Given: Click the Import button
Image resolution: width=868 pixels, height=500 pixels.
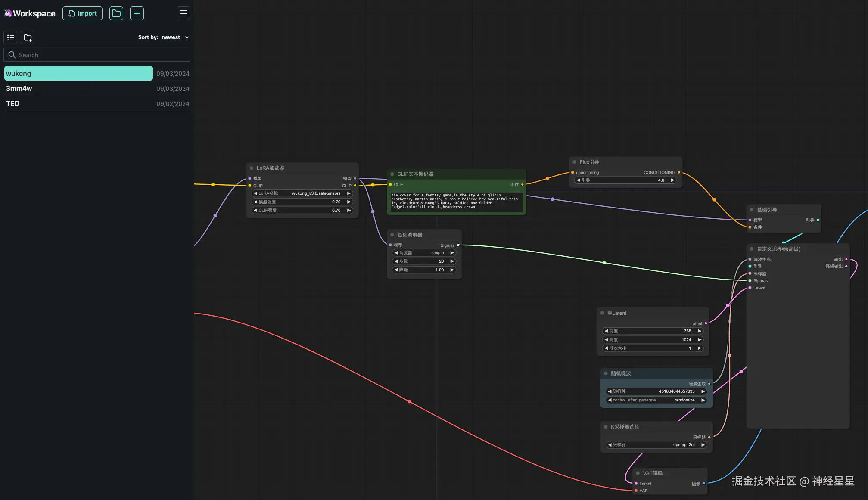Looking at the screenshot, I should [82, 13].
